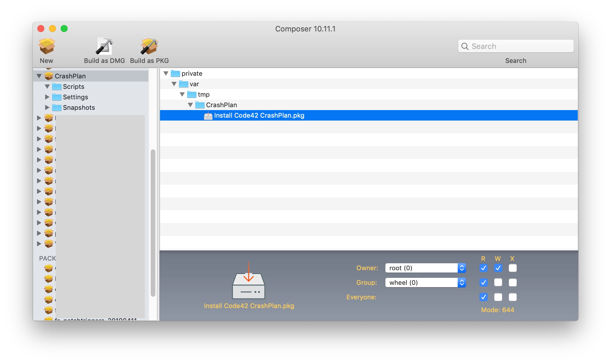Screen dimensions: 611x364
Task: Click the private folder icon
Action: tap(175, 73)
